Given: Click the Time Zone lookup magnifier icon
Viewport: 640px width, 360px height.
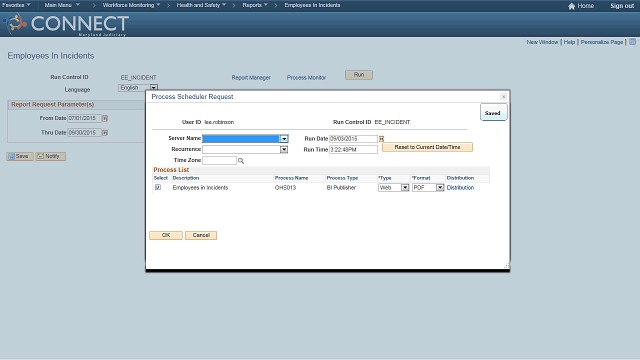Looking at the screenshot, I should (x=241, y=161).
